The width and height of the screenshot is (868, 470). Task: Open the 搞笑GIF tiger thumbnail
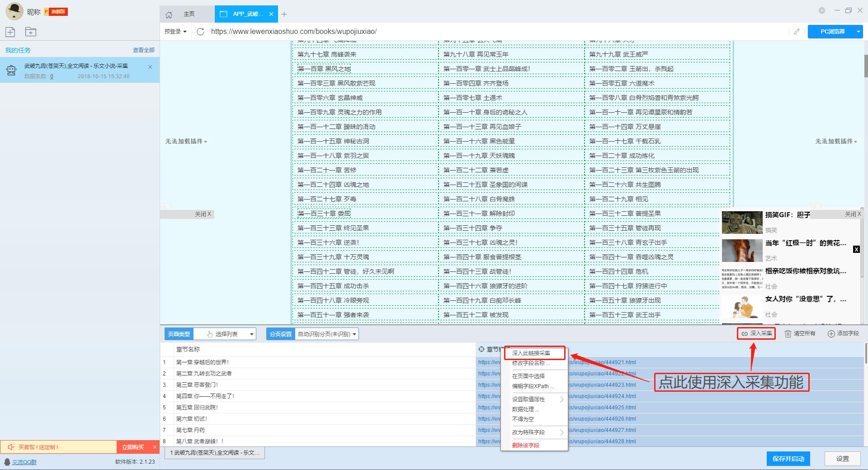click(742, 223)
